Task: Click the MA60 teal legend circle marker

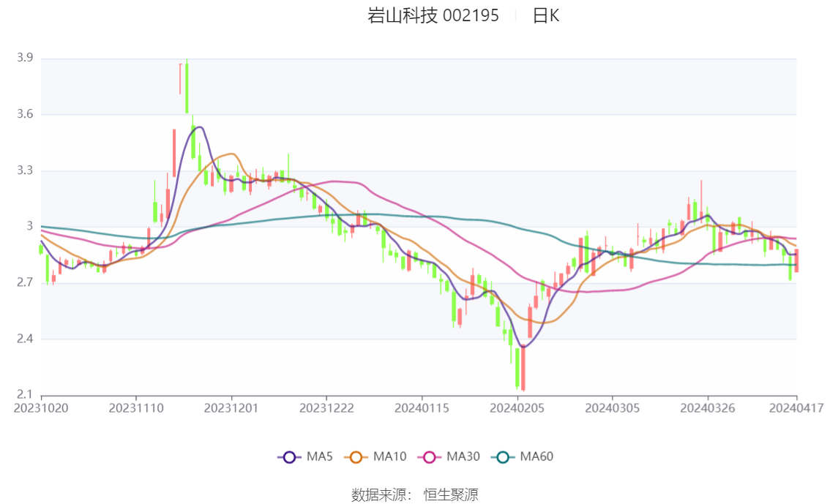Action: [503, 457]
